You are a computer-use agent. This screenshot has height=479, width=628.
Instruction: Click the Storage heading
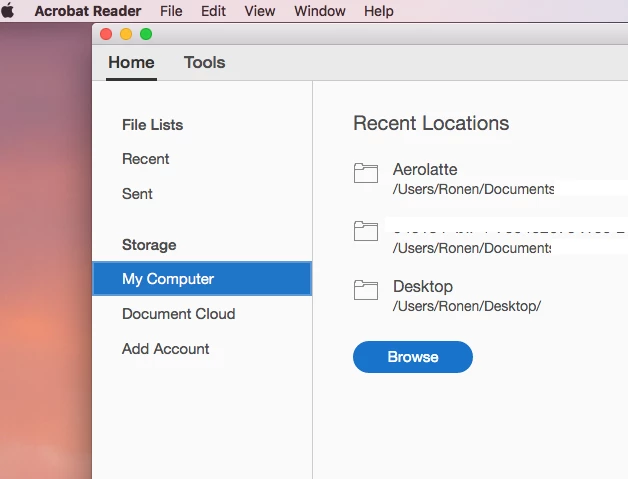(149, 245)
